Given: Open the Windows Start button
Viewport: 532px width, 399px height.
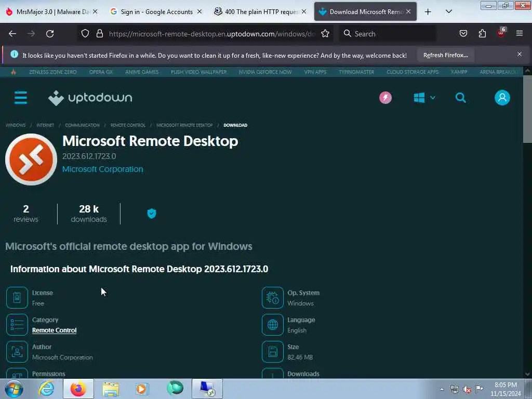Looking at the screenshot, I should tap(14, 389).
